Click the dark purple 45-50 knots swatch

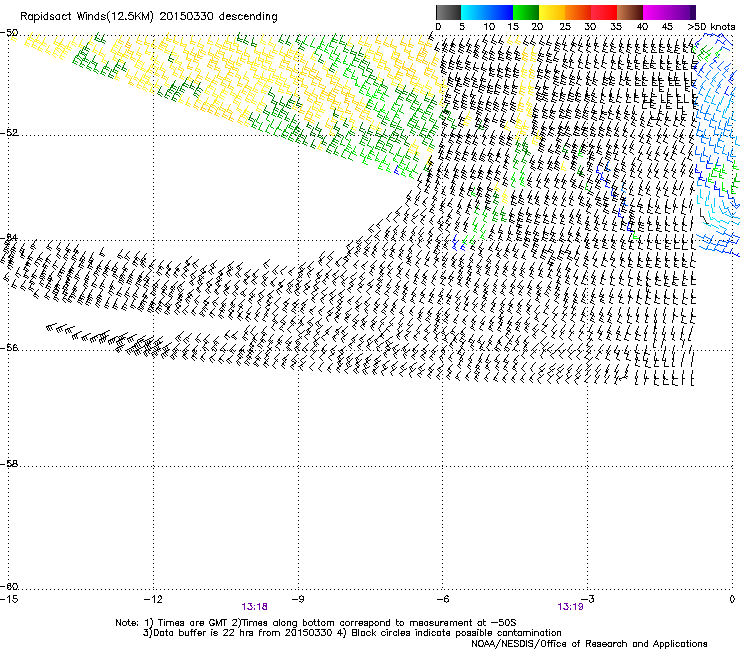682,12
